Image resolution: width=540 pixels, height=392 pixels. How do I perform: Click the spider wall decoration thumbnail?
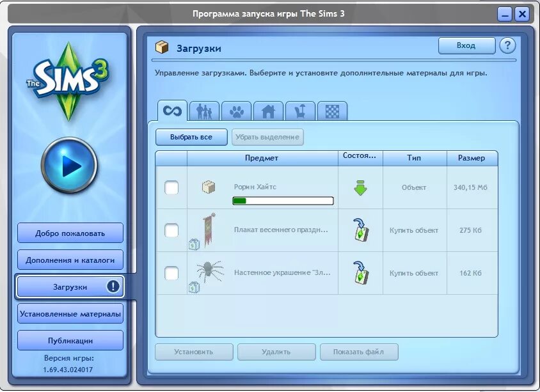click(210, 271)
